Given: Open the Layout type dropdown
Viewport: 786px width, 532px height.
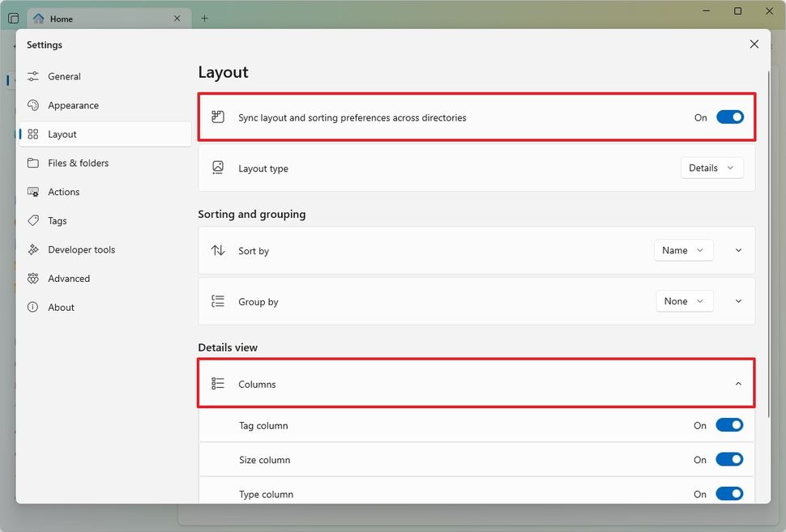Looking at the screenshot, I should (x=711, y=168).
